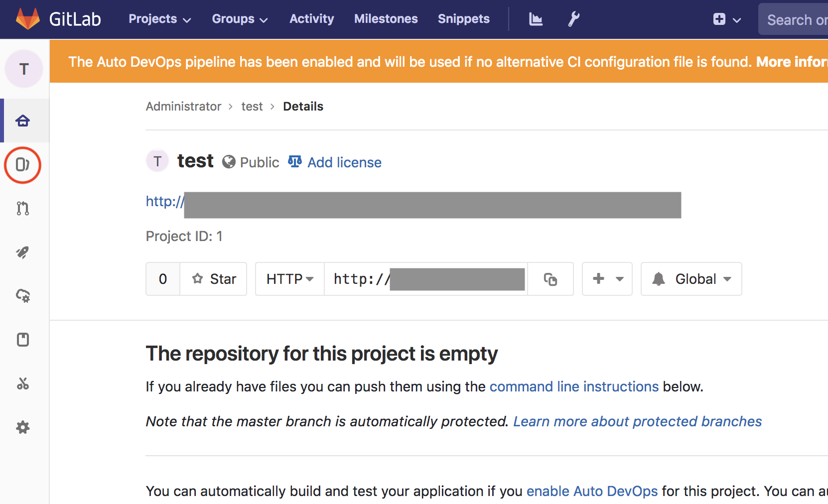
Task: Click the scales license icon
Action: click(x=295, y=162)
